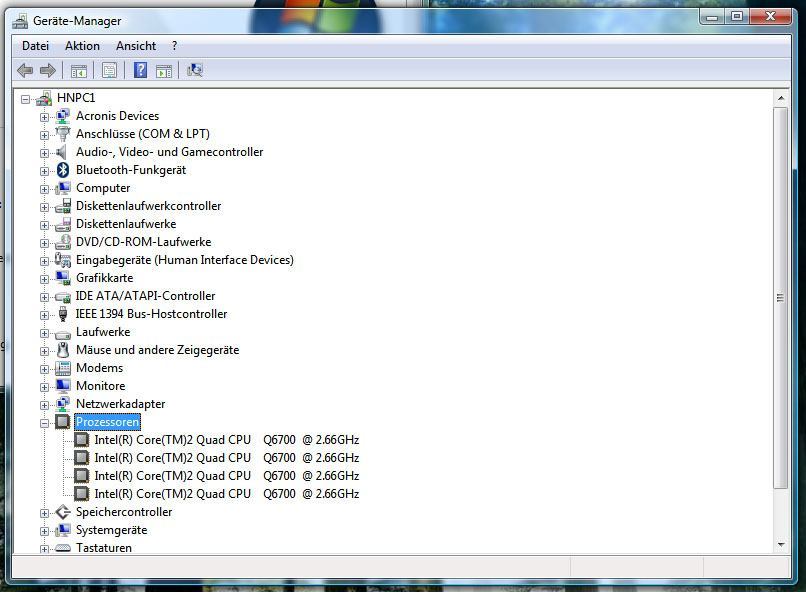Image resolution: width=806 pixels, height=592 pixels.
Task: Select the Systemgeräte entry
Action: [112, 530]
